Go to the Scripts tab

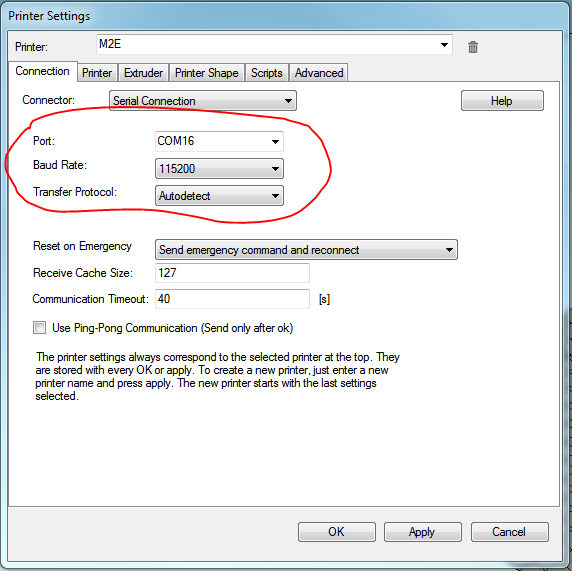(267, 73)
